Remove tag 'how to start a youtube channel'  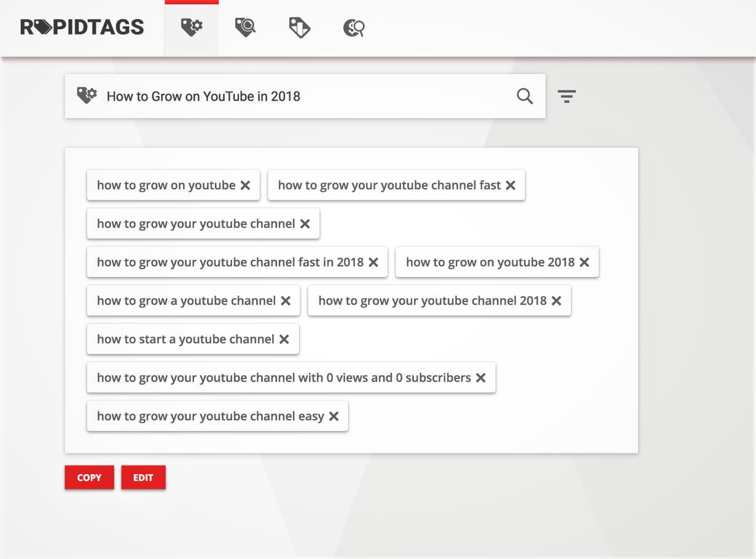(284, 339)
